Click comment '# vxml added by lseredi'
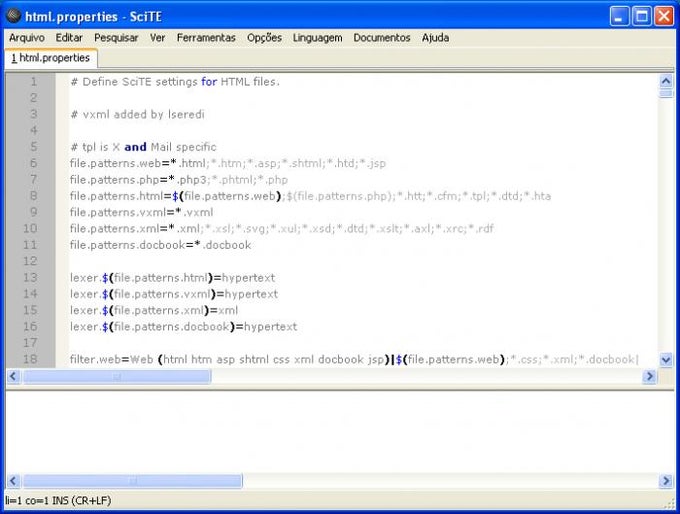 [x=137, y=115]
